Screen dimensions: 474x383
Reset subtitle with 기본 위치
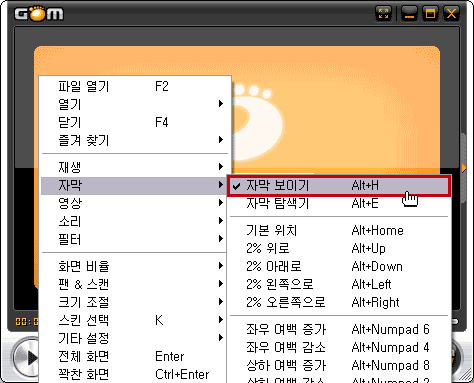[339, 230]
